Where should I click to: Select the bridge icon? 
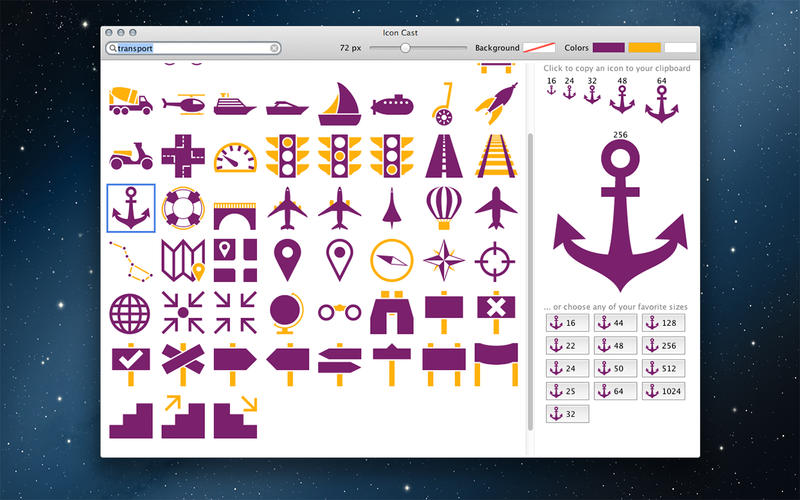click(235, 216)
